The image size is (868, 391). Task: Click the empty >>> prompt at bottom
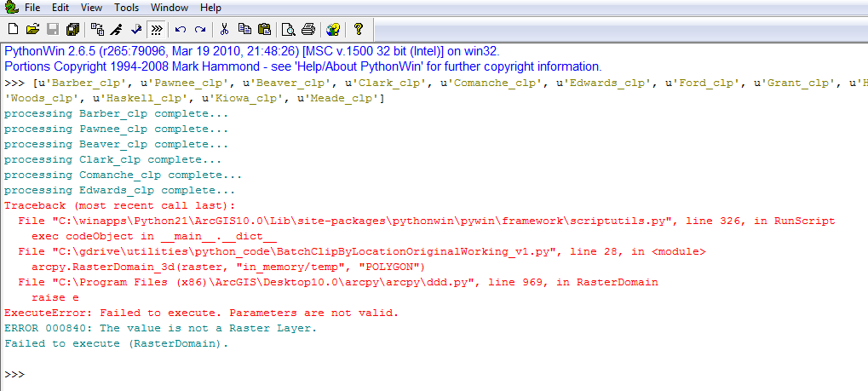click(x=14, y=374)
